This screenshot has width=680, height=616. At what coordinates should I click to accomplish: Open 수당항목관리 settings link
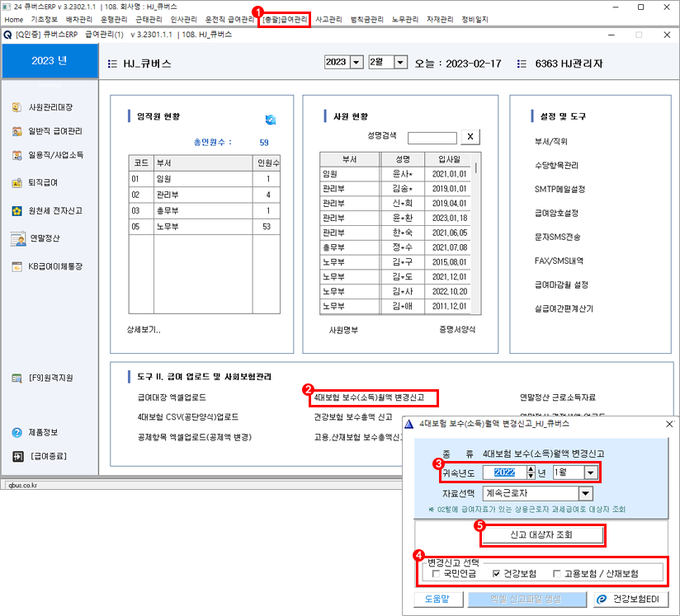pos(556,165)
